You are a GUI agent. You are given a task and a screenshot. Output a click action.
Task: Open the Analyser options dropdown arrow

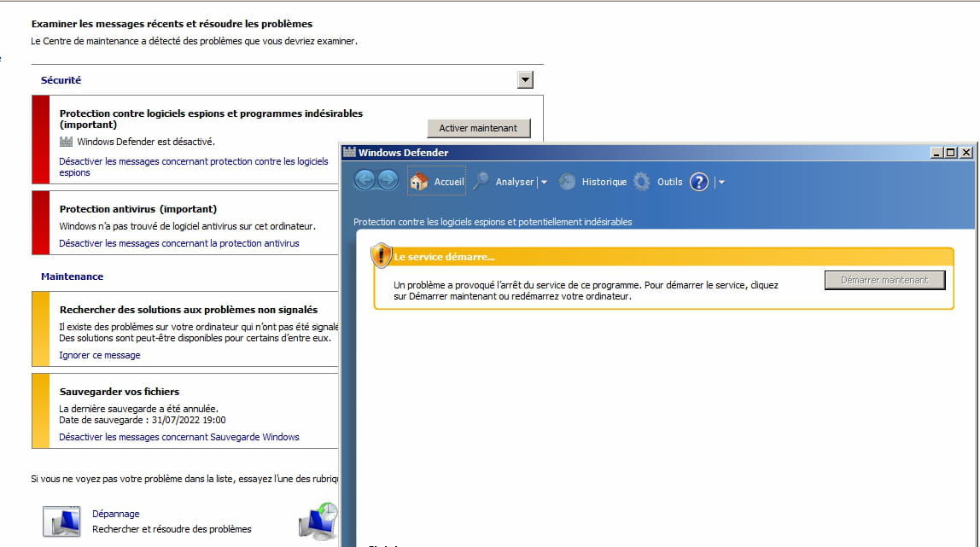click(x=544, y=183)
